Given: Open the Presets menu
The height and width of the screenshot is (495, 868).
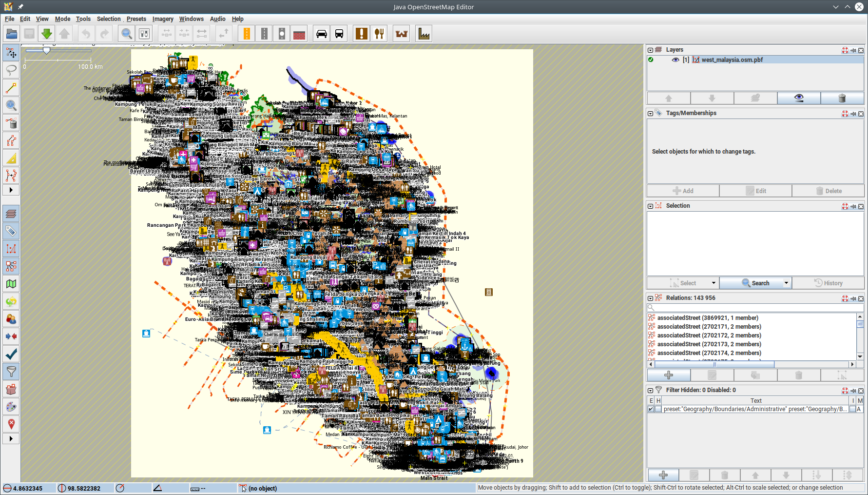Looking at the screenshot, I should (136, 19).
